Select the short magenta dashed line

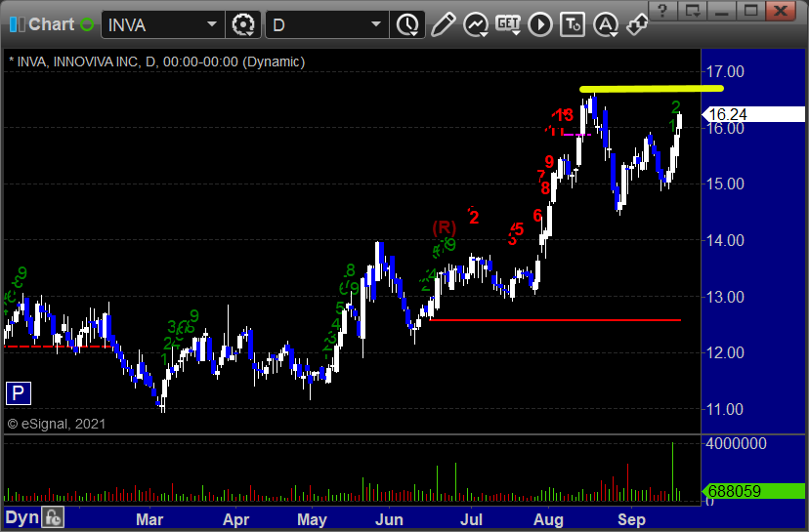click(576, 135)
